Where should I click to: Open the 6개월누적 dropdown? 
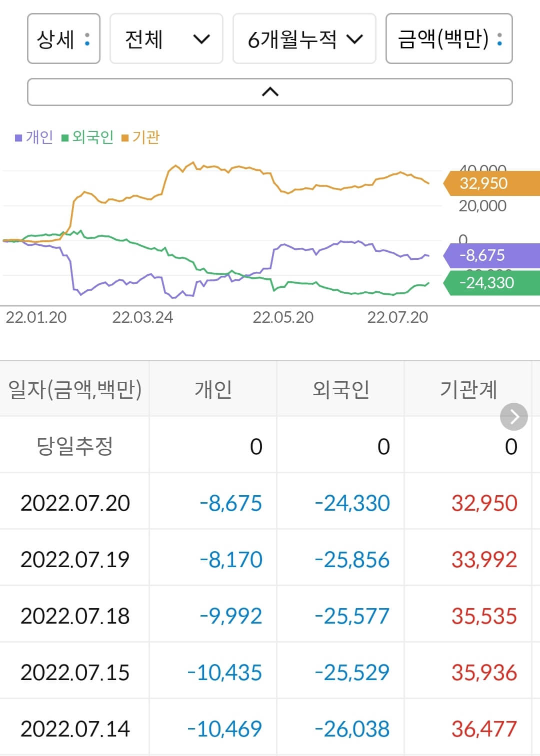point(305,39)
